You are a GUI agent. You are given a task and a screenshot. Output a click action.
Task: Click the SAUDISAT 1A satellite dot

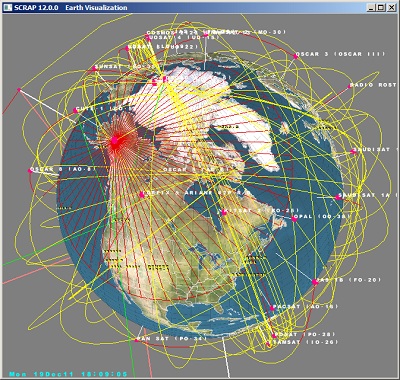[338, 197]
